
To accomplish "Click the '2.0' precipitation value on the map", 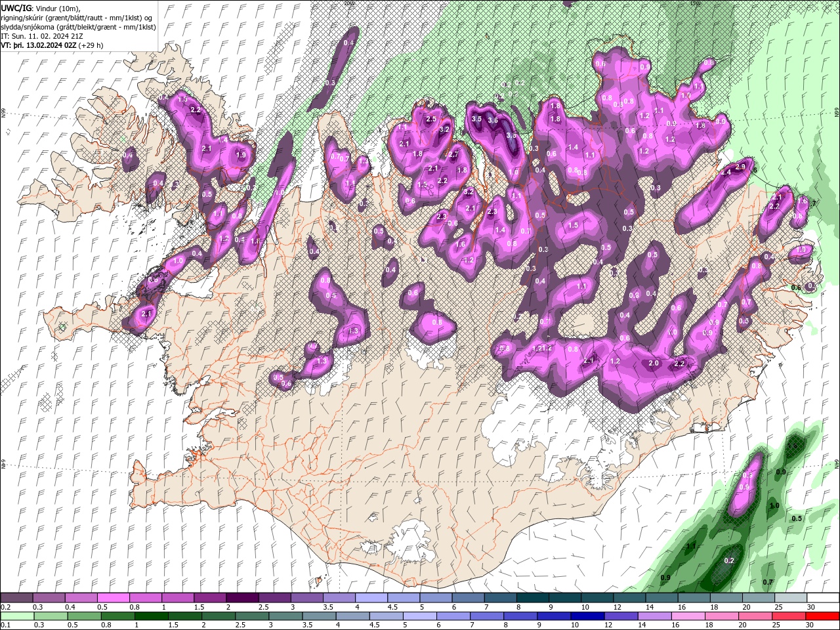I will (x=654, y=364).
